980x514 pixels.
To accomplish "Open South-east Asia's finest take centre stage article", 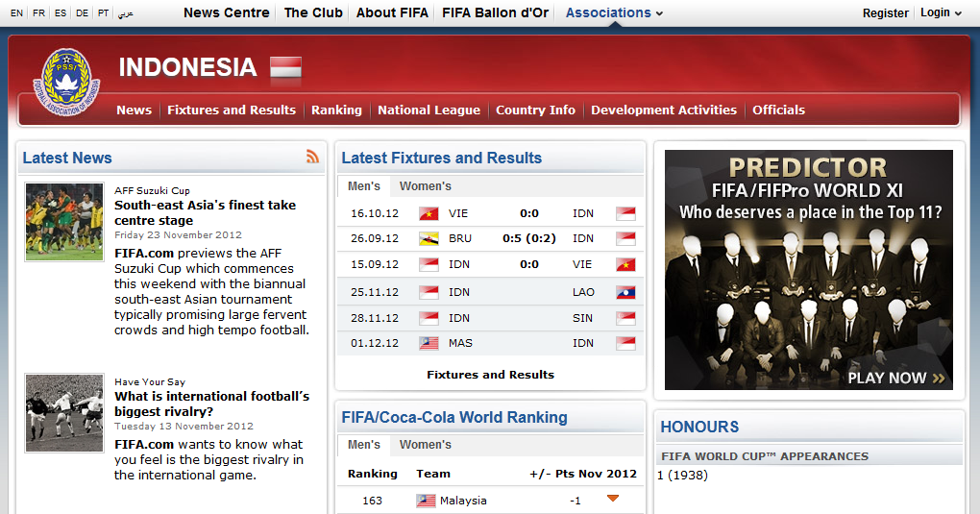I will click(205, 212).
